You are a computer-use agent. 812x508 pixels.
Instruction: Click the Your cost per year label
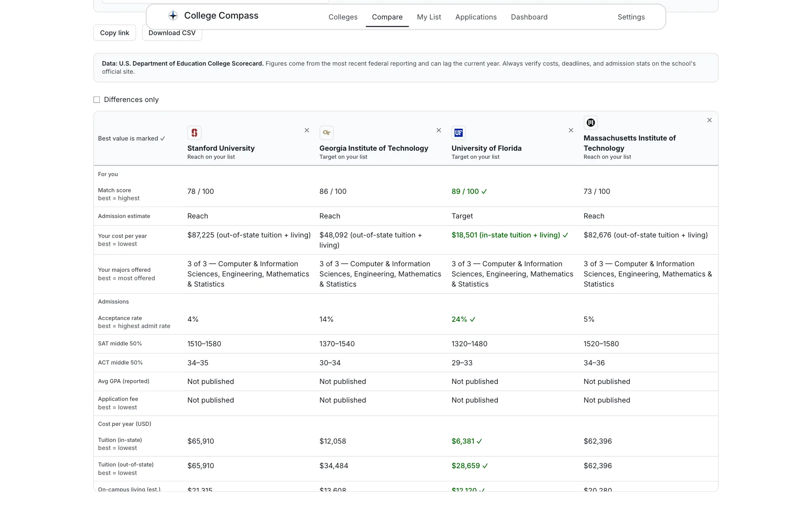click(123, 236)
